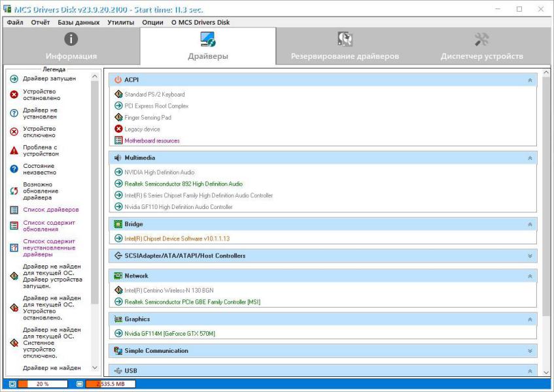Open the Опции menu
This screenshot has width=554, height=392.
152,22
